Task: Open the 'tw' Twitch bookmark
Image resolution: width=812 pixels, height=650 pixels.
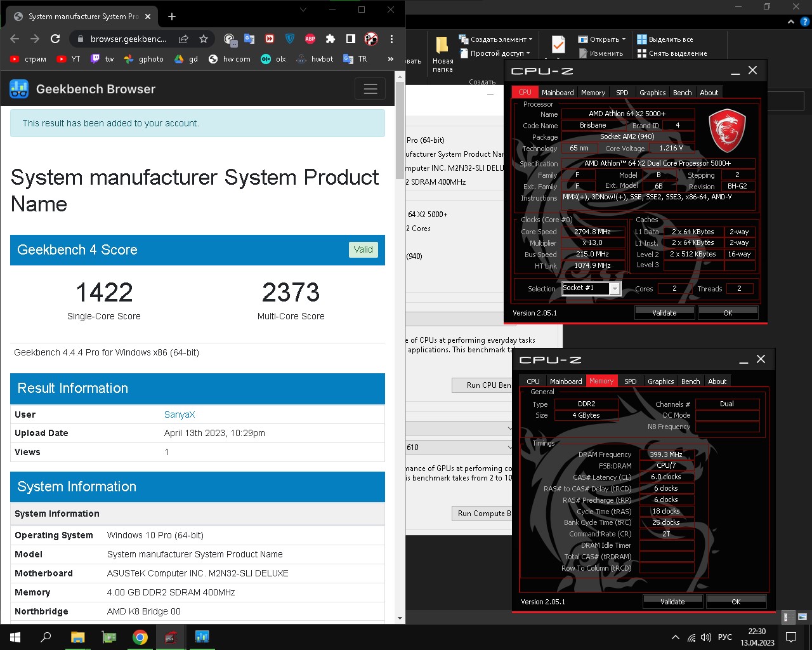Action: click(102, 59)
